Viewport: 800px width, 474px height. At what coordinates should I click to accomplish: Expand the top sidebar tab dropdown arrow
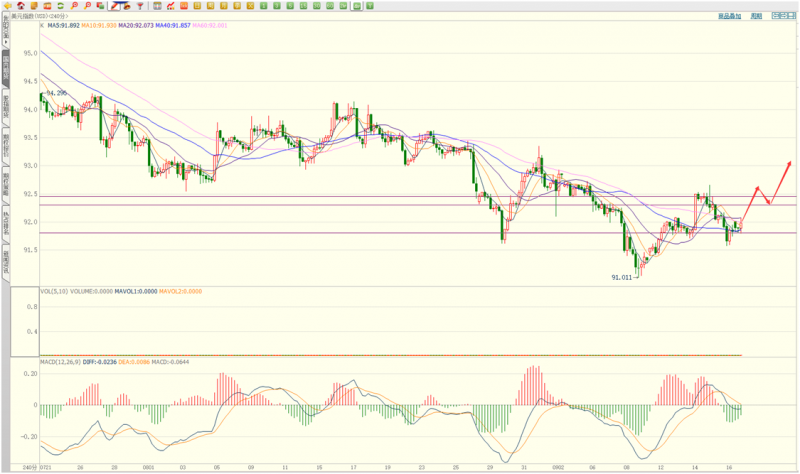(x=6, y=41)
